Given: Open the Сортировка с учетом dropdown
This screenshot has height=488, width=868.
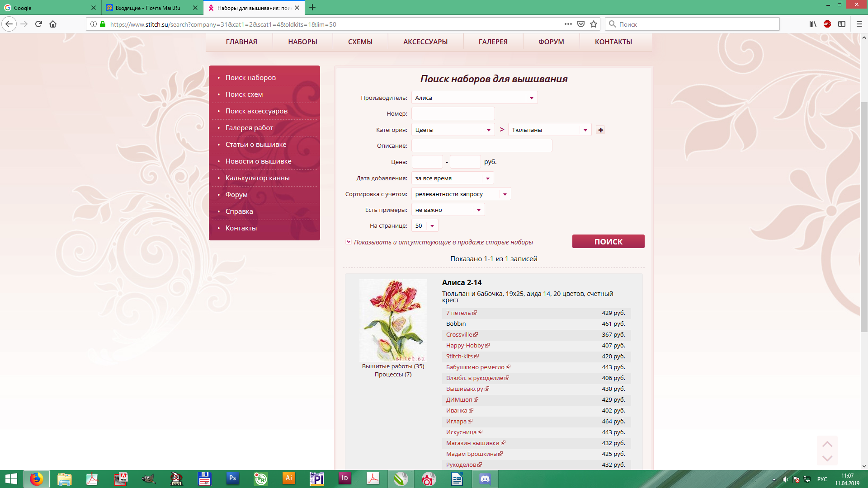Looking at the screenshot, I should pyautogui.click(x=461, y=194).
